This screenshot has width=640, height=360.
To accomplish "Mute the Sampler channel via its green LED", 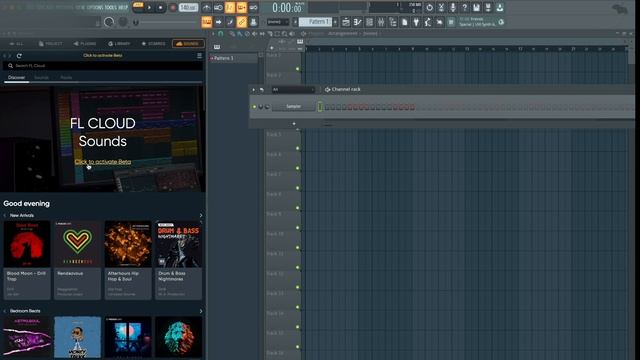I will pyautogui.click(x=254, y=107).
